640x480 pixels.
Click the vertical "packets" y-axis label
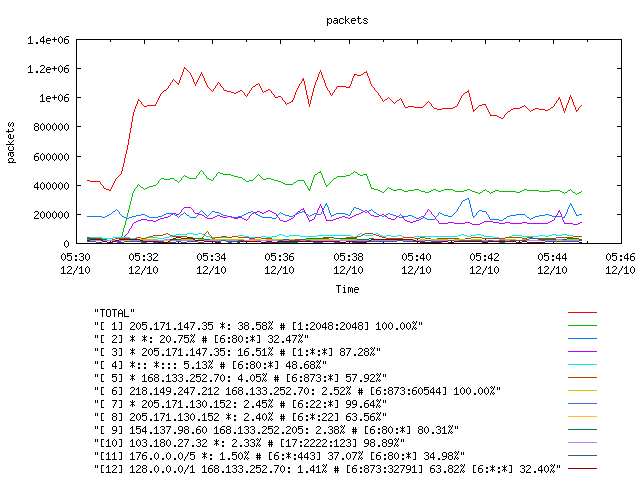tap(11, 142)
